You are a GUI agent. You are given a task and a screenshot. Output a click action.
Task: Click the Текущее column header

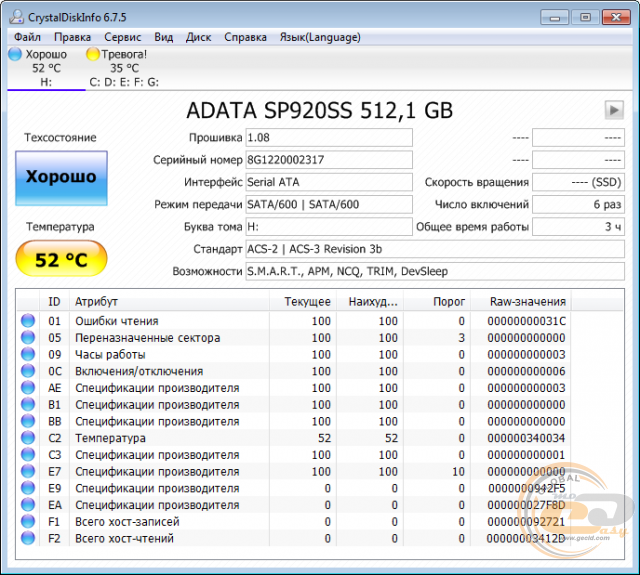point(303,302)
